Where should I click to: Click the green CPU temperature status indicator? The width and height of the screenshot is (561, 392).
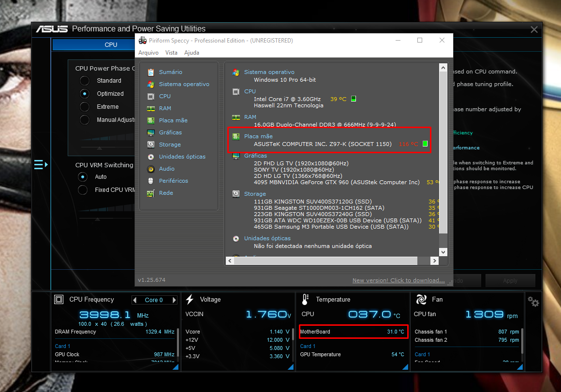(x=354, y=99)
